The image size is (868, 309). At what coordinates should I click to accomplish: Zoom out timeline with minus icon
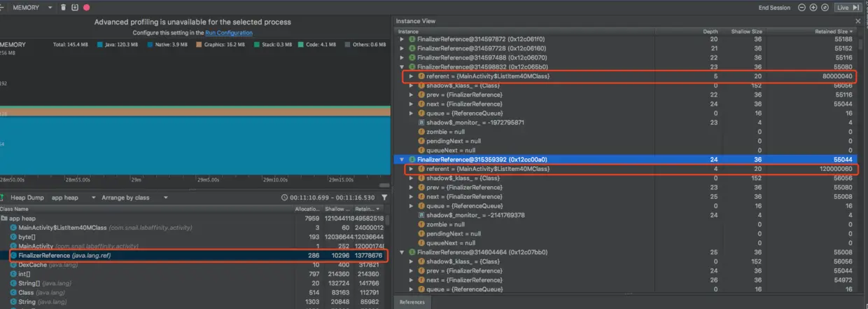[x=801, y=7]
